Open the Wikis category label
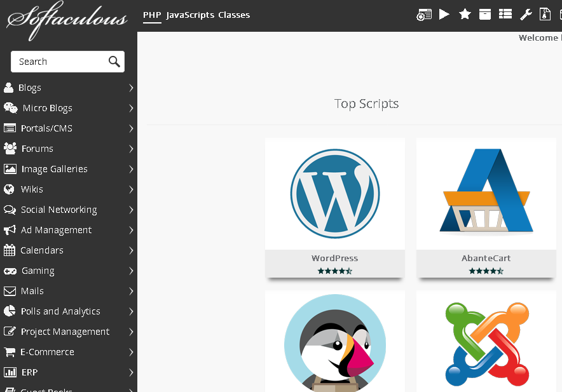The width and height of the screenshot is (562, 392). (x=32, y=189)
